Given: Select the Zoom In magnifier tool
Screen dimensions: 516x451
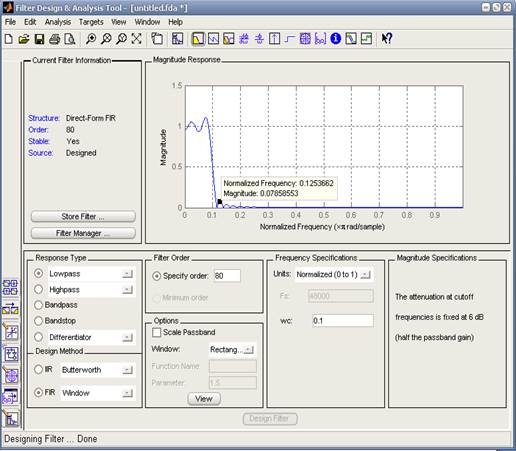Looking at the screenshot, I should tap(91, 39).
